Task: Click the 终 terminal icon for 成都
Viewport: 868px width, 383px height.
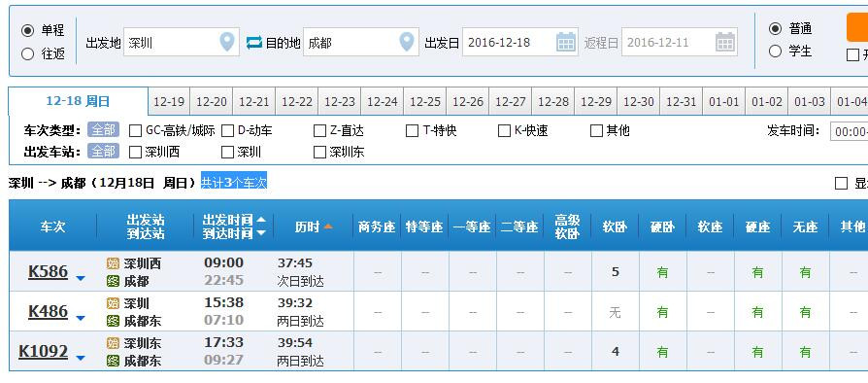Action: [113, 281]
